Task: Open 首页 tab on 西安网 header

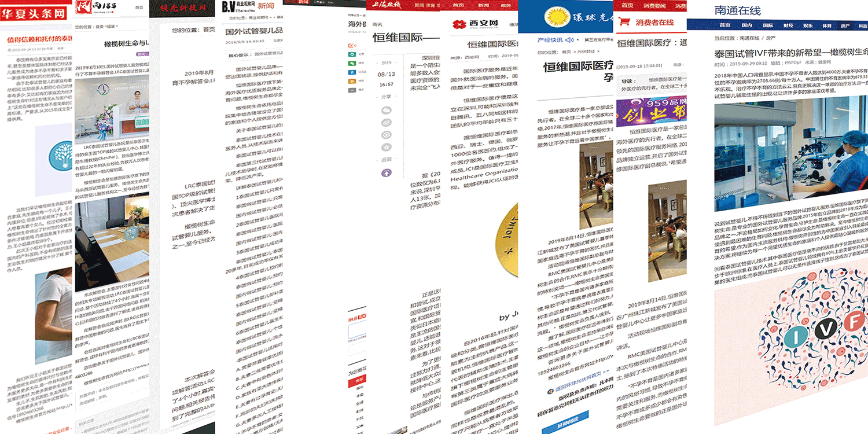Action: (458, 5)
